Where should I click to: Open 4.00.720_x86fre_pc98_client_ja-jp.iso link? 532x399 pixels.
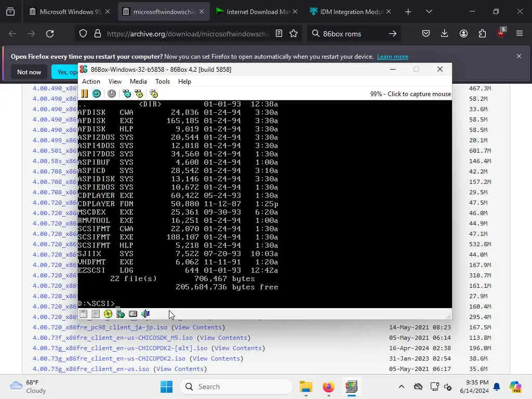tap(100, 327)
